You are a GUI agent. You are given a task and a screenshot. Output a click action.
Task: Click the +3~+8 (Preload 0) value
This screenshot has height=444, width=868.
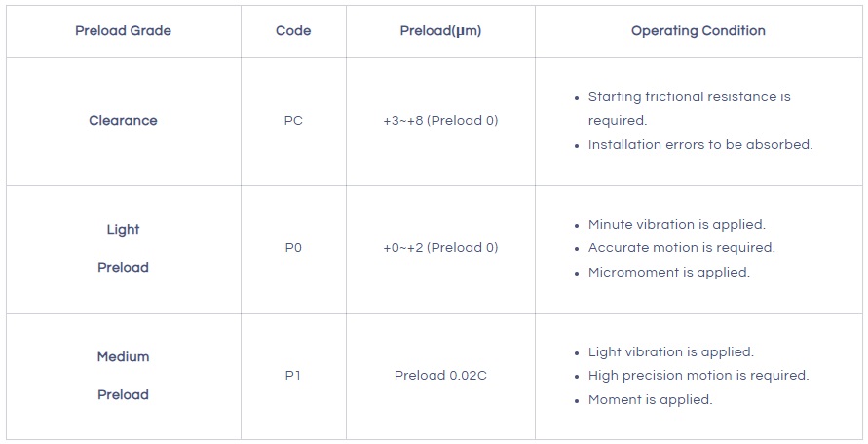click(x=440, y=121)
